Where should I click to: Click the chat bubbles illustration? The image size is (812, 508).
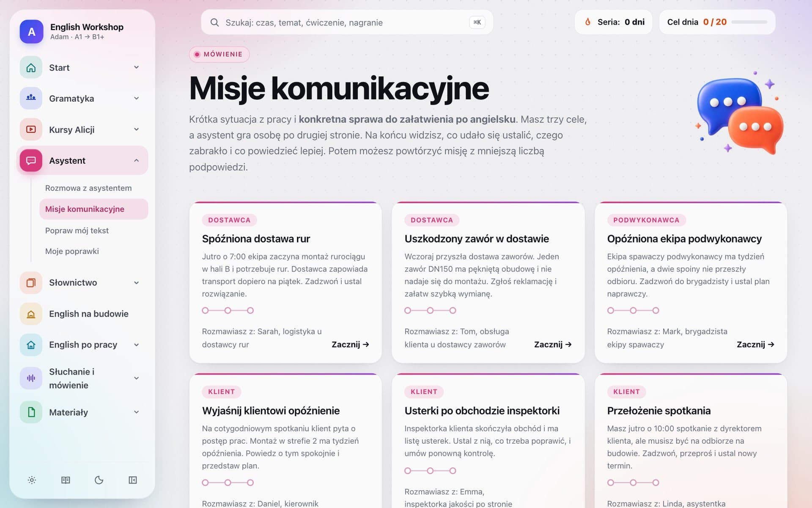click(x=740, y=113)
